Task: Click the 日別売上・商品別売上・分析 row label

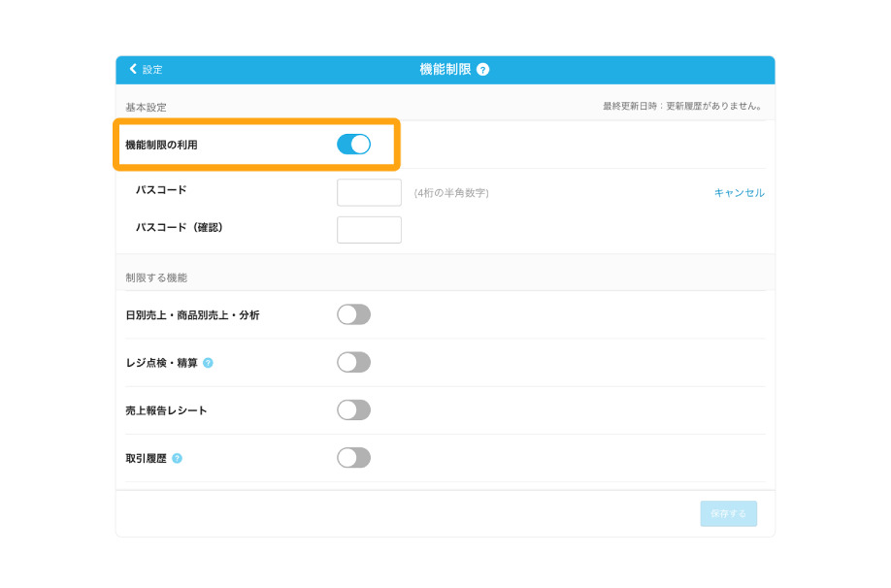Action: point(192,315)
